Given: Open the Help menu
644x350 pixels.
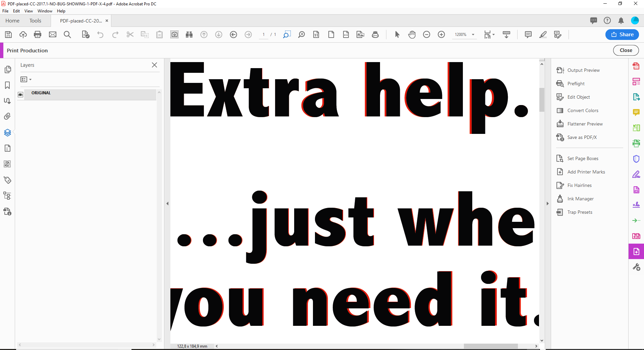Looking at the screenshot, I should pyautogui.click(x=61, y=11).
